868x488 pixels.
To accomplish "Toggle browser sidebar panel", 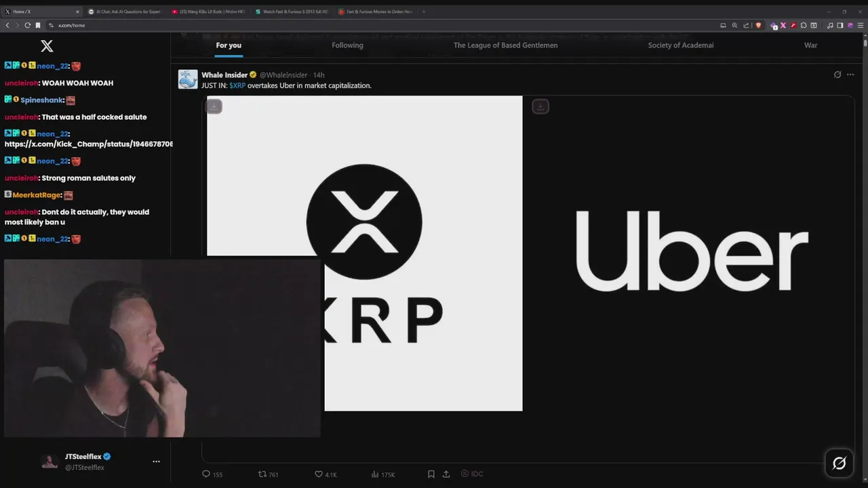I will [x=840, y=25].
